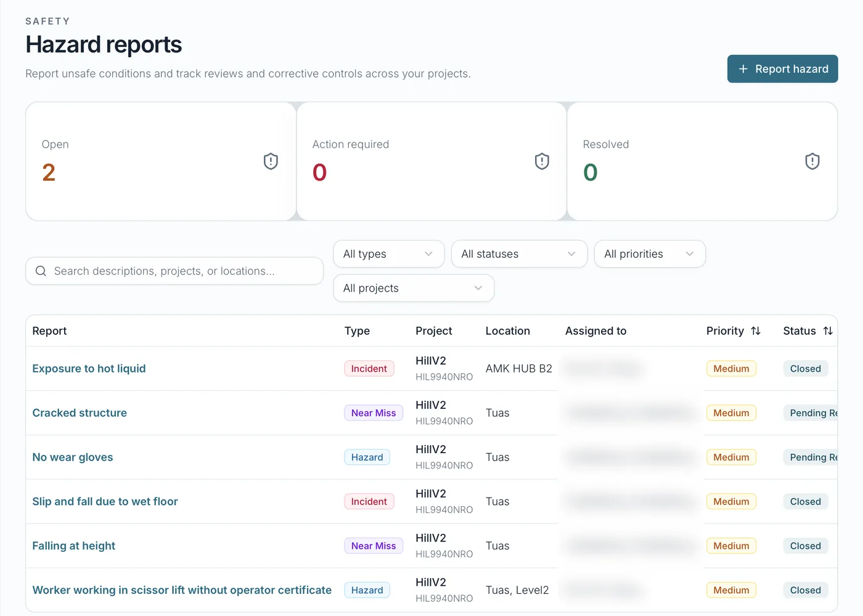Click the Medium priority for Exposure to hot liquid

tap(731, 369)
